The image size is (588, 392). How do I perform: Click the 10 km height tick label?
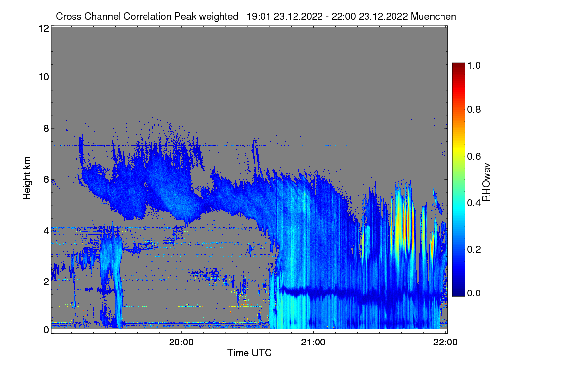(x=43, y=77)
